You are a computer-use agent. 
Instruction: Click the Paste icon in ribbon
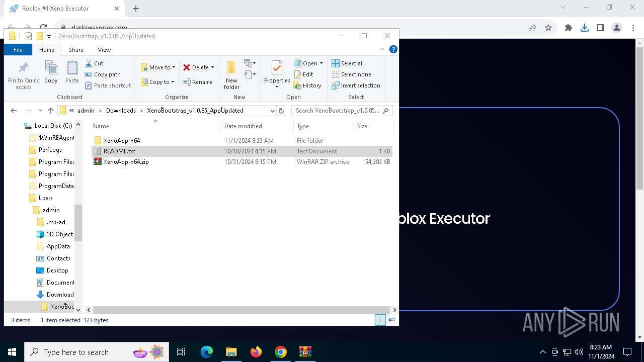pyautogui.click(x=72, y=72)
